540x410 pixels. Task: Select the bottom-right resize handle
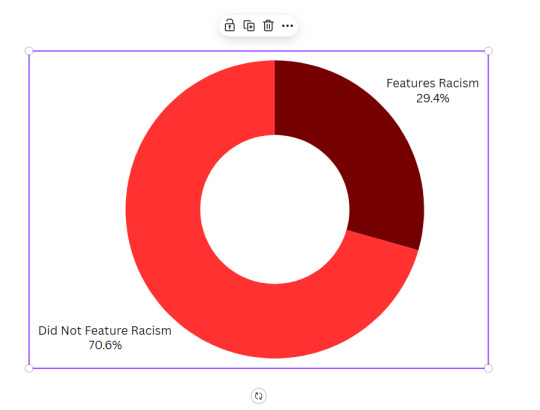point(488,368)
